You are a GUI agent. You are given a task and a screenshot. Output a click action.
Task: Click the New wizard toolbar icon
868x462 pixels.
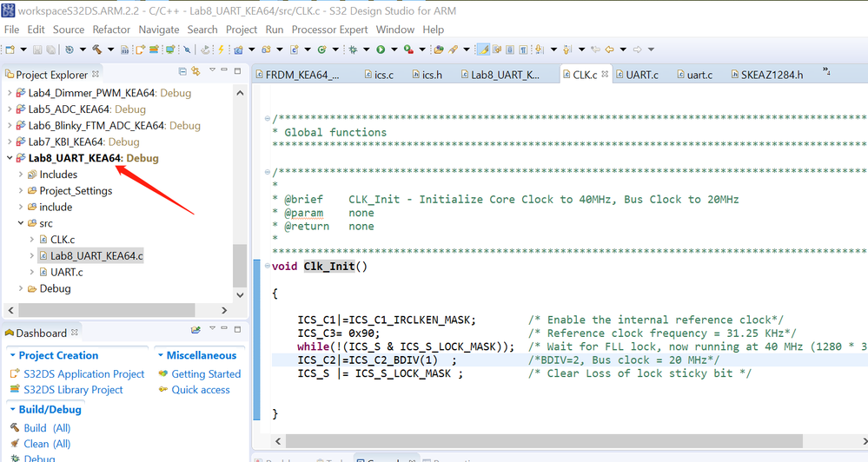[x=10, y=49]
